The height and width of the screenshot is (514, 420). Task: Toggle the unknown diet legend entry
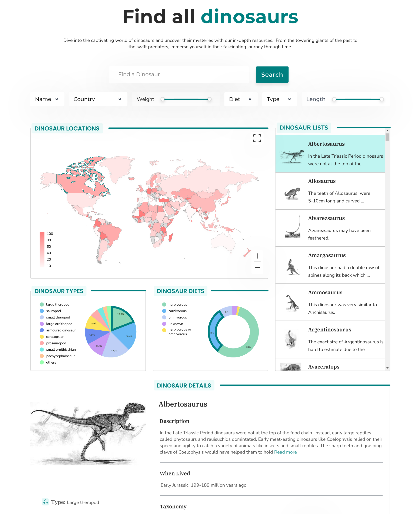pos(173,324)
